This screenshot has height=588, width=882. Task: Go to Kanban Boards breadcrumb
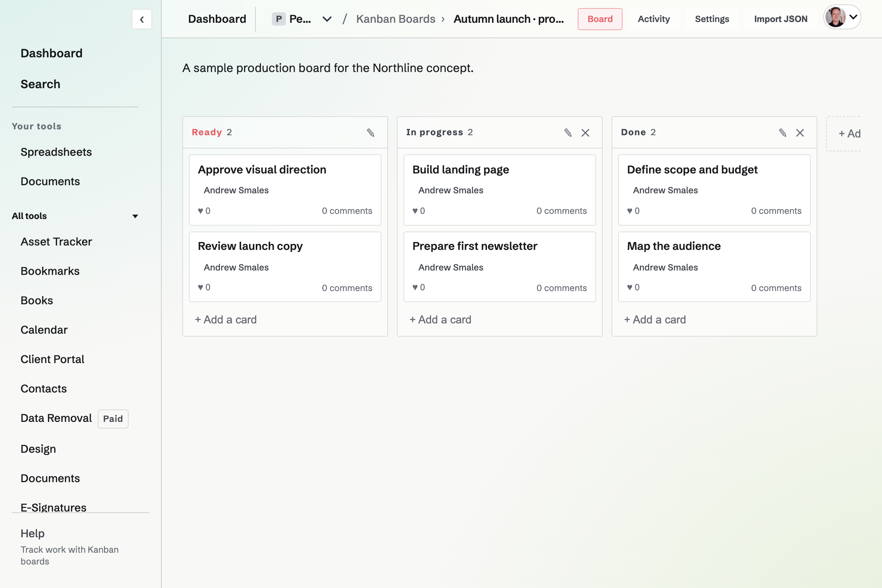coord(396,19)
